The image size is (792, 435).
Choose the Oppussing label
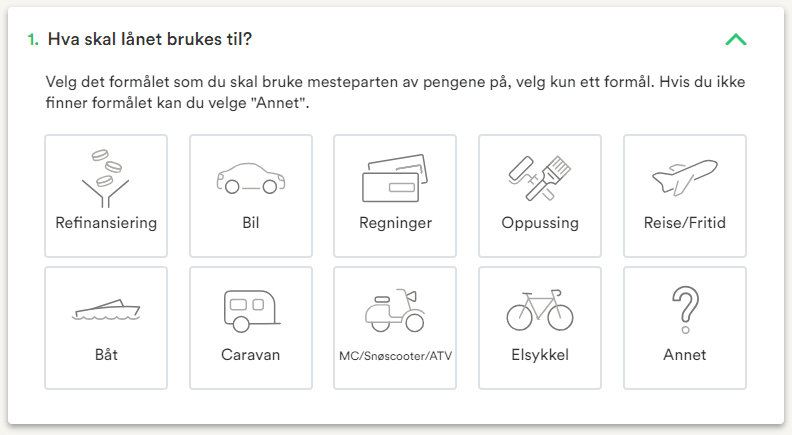point(540,223)
